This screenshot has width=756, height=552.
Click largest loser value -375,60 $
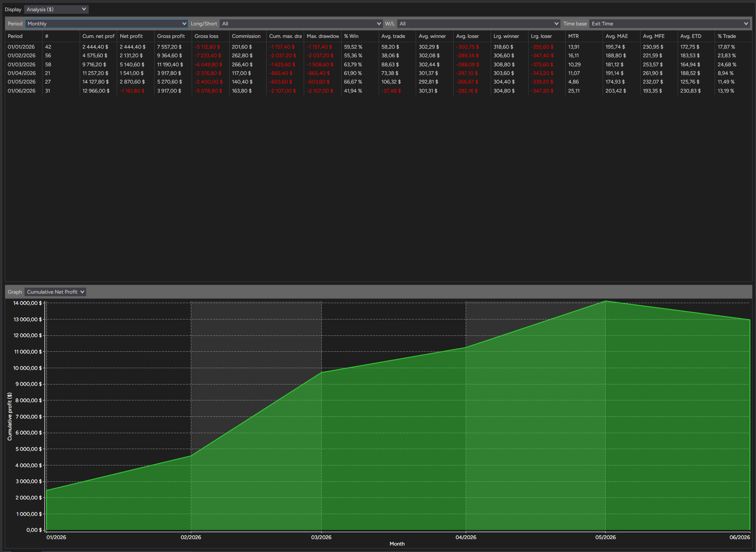click(542, 65)
